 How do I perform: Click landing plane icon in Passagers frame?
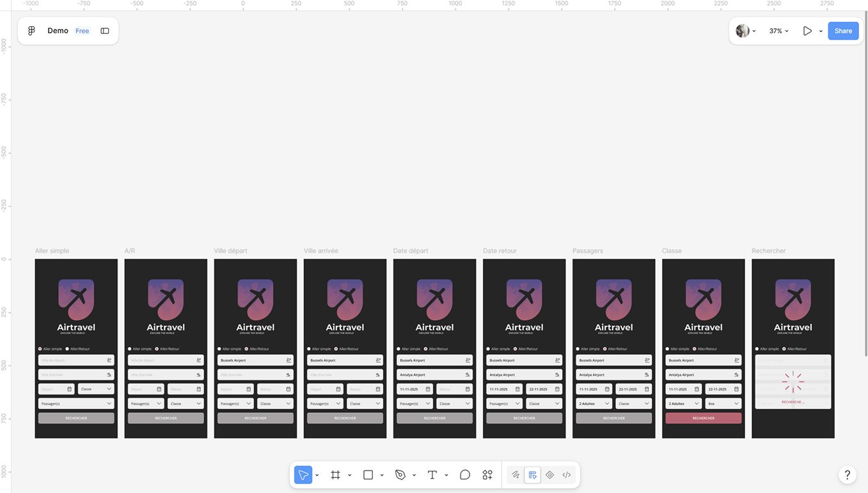tap(647, 375)
